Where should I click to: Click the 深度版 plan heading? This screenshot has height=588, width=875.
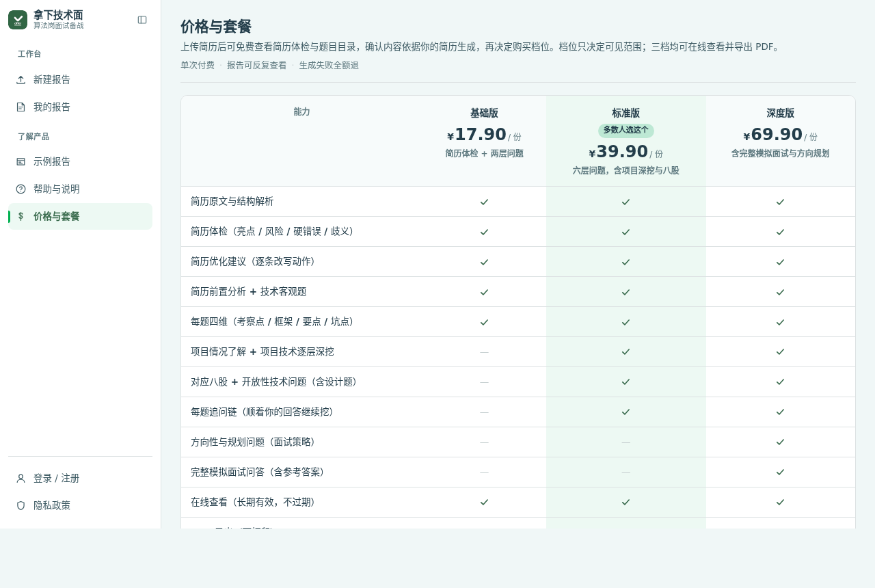(780, 113)
